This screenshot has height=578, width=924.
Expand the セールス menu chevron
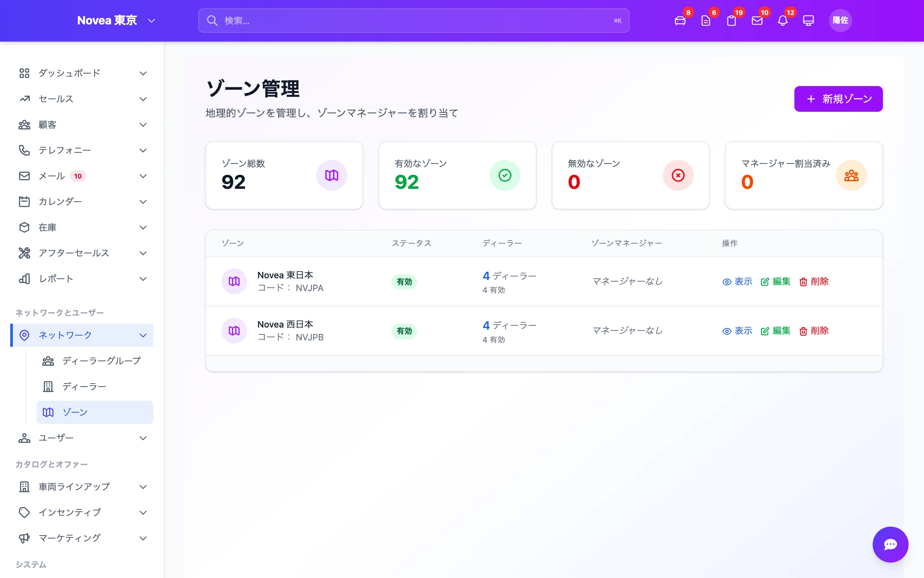tap(143, 99)
